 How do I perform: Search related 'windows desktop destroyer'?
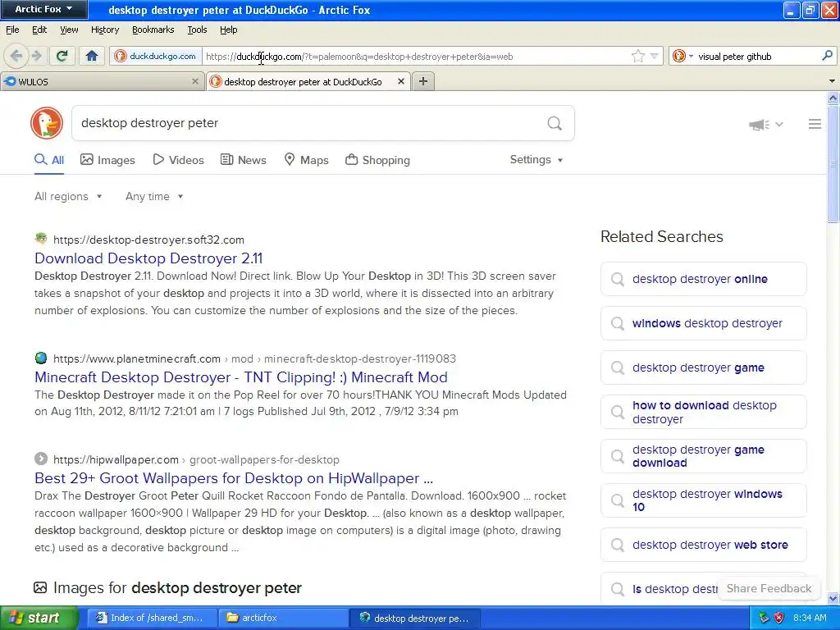point(703,323)
